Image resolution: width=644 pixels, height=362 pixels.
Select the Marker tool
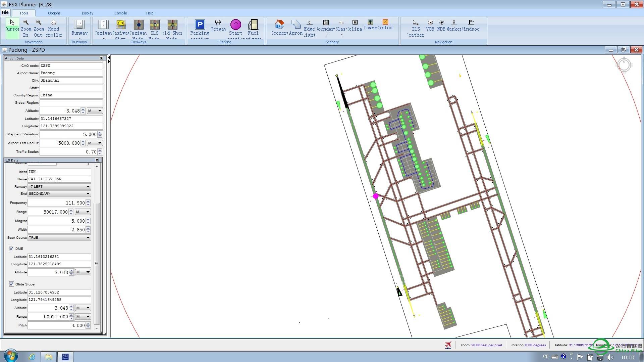tap(454, 26)
